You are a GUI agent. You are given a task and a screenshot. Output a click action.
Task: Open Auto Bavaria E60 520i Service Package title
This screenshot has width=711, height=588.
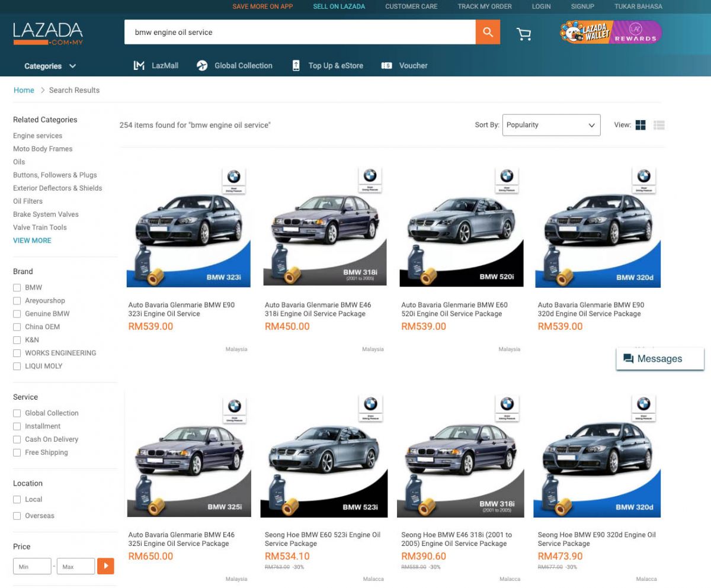[x=454, y=309]
